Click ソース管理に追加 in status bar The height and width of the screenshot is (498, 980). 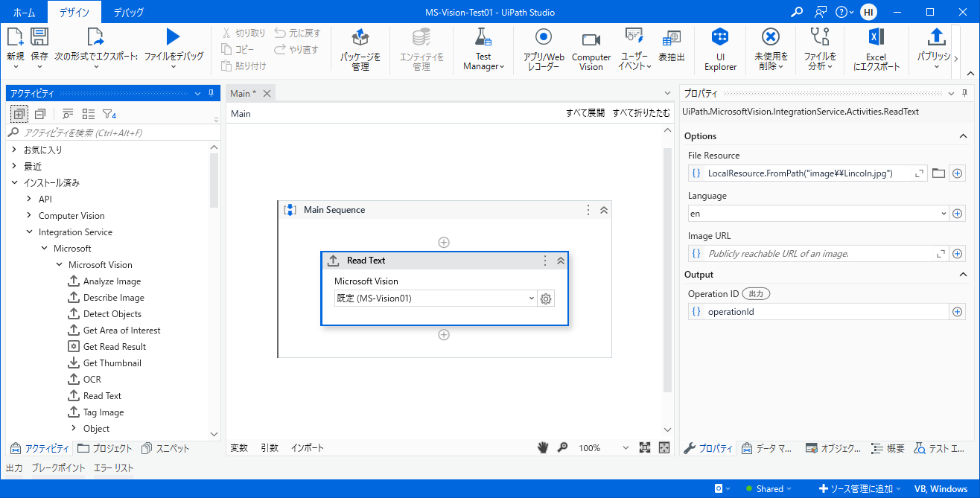[x=859, y=489]
